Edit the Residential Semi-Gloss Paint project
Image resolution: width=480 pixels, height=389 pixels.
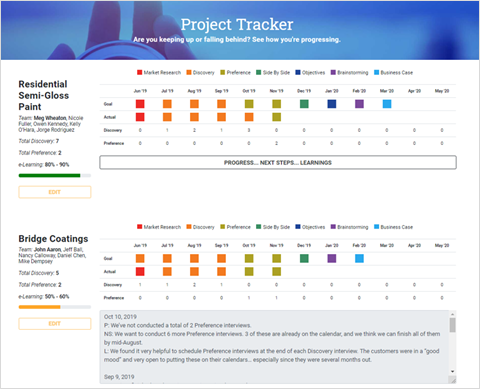pyautogui.click(x=55, y=192)
